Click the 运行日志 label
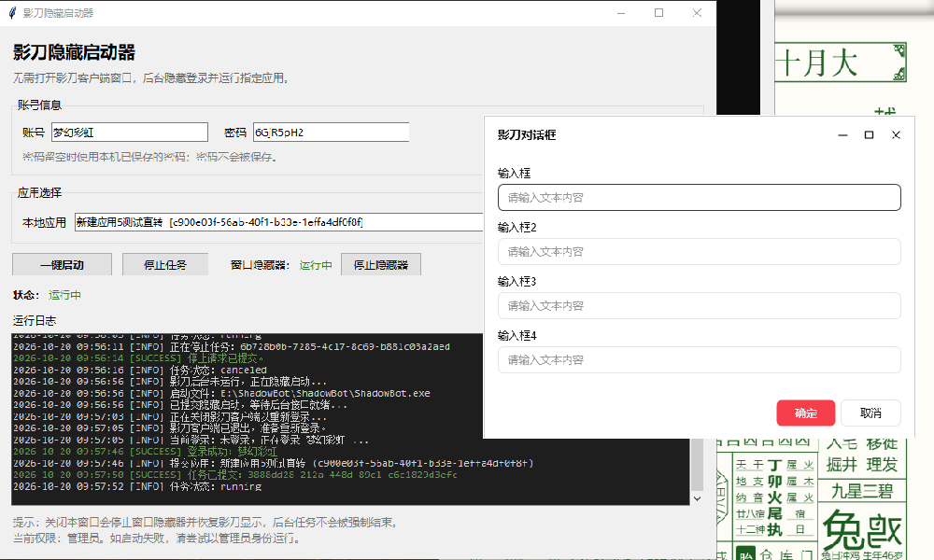Viewport: 934px width, 560px height. 35,320
